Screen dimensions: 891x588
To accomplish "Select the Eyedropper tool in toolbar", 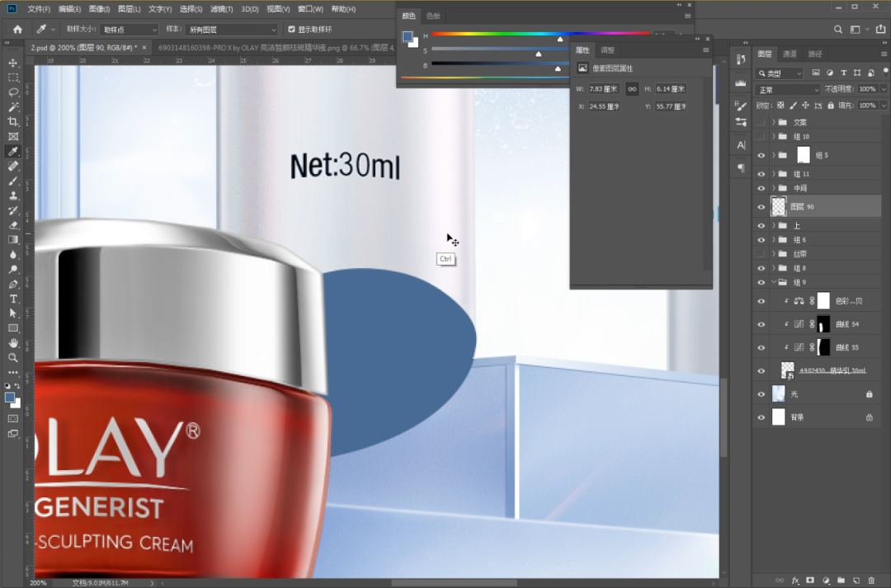I will pyautogui.click(x=13, y=151).
